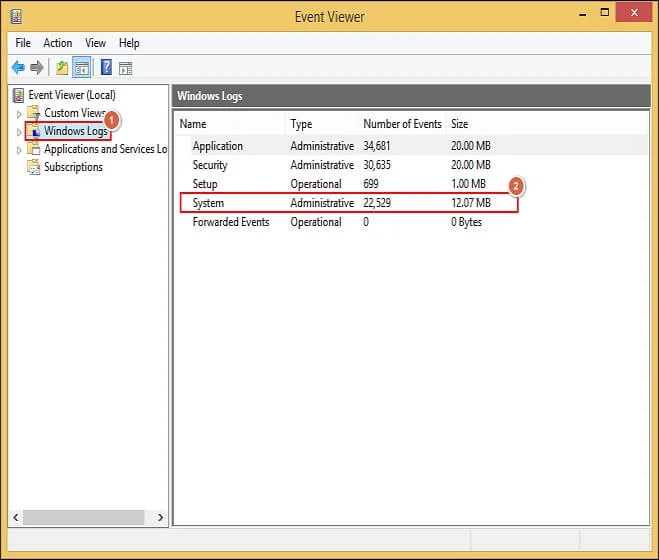Screen dimensions: 659x560
Task: Click the 0 Bytes size cell
Action: point(467,222)
